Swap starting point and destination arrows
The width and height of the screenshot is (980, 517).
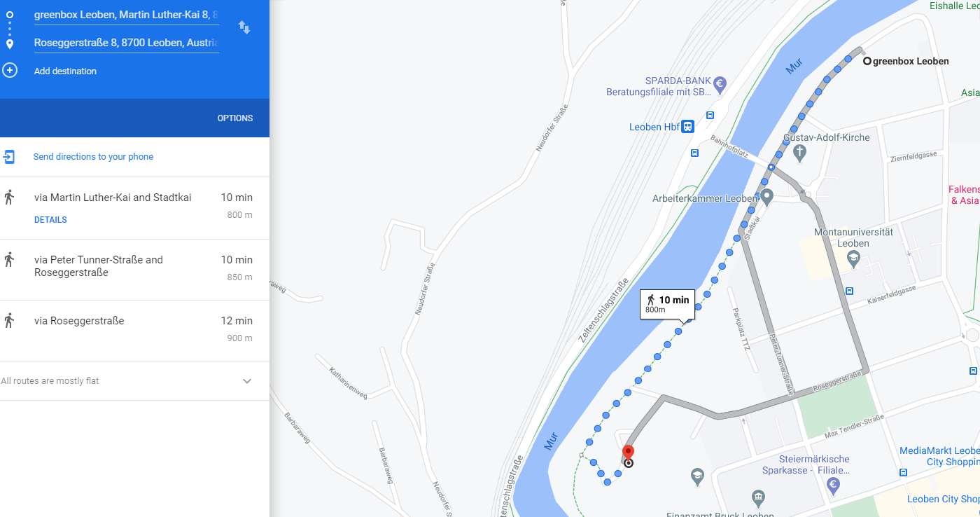244,27
